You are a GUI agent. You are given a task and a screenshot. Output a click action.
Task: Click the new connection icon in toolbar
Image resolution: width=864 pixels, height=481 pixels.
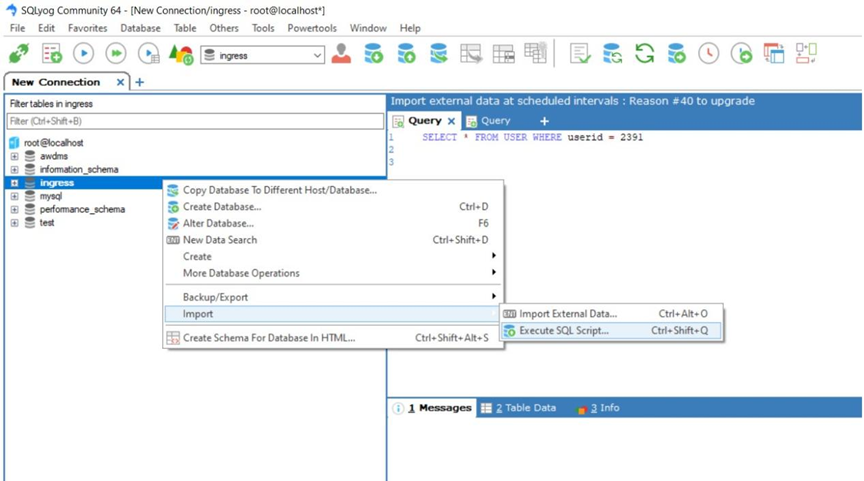[19, 54]
